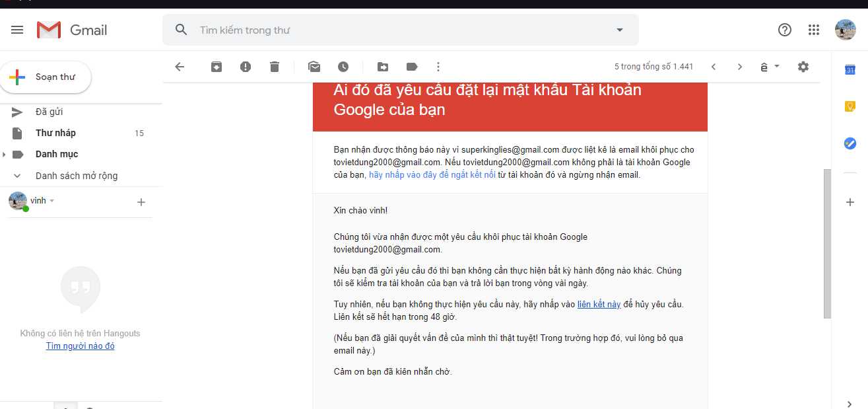Open the search options dropdown arrow
Image resolution: width=868 pixels, height=409 pixels.
619,30
